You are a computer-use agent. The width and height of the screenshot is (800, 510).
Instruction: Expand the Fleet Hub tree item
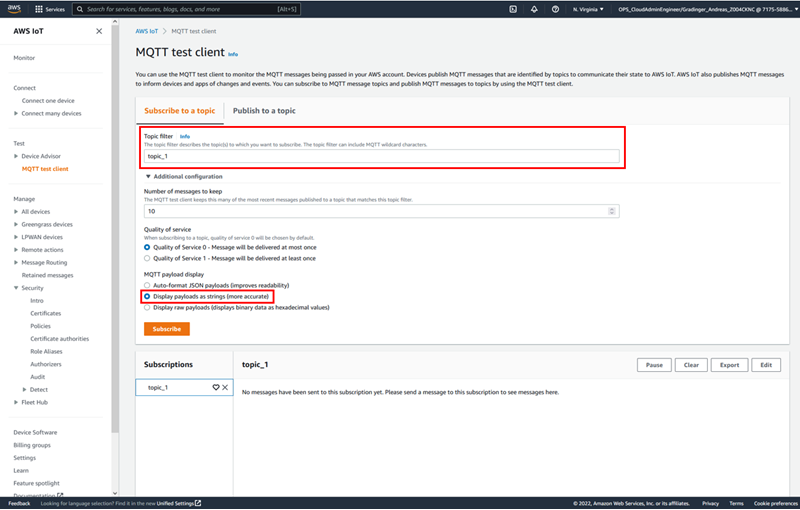[16, 402]
